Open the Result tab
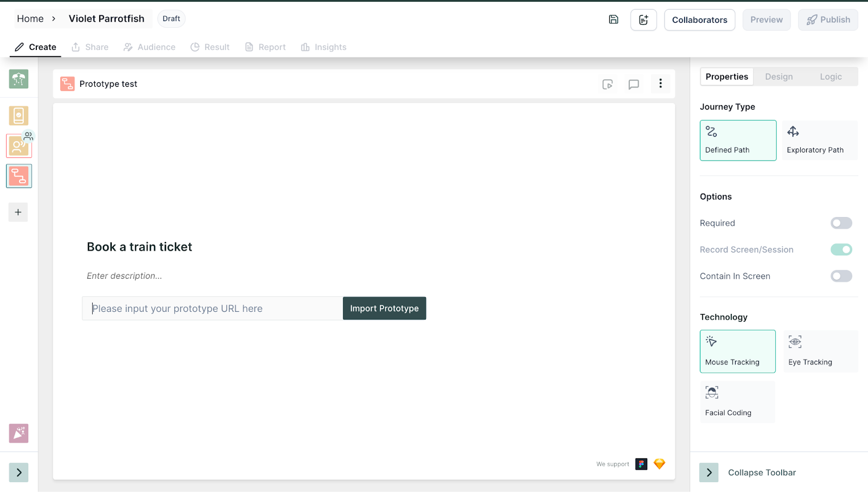868x492 pixels. [210, 47]
